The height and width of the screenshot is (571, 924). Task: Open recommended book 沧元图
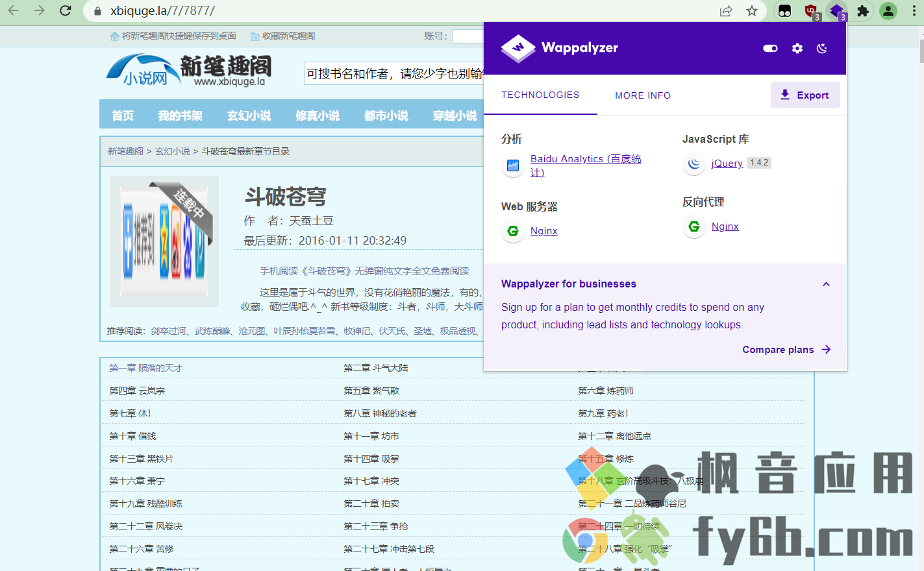click(x=252, y=331)
